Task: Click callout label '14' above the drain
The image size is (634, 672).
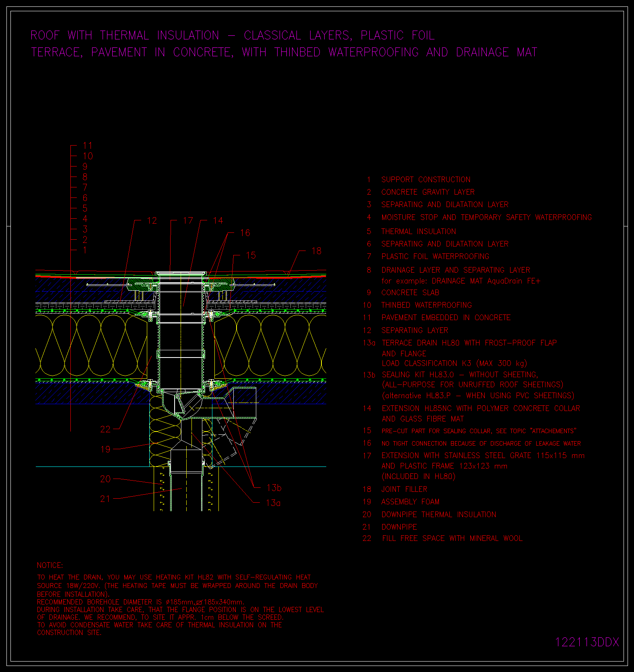Action: coord(218,221)
